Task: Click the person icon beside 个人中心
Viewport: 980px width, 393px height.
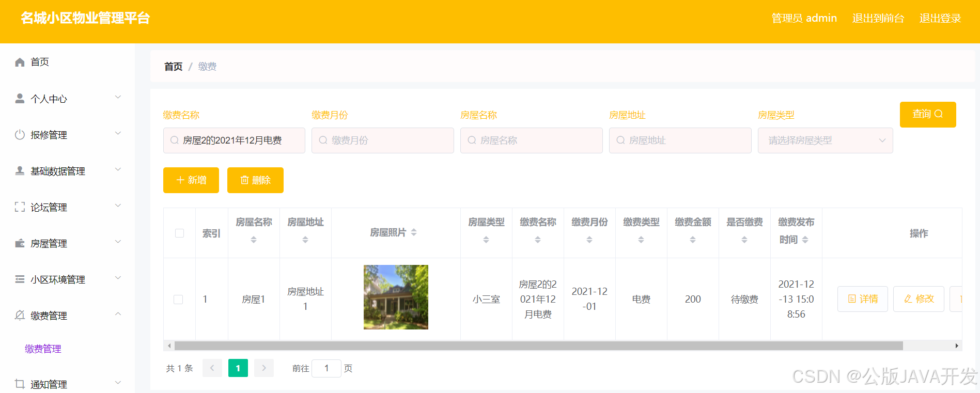Action: tap(20, 98)
